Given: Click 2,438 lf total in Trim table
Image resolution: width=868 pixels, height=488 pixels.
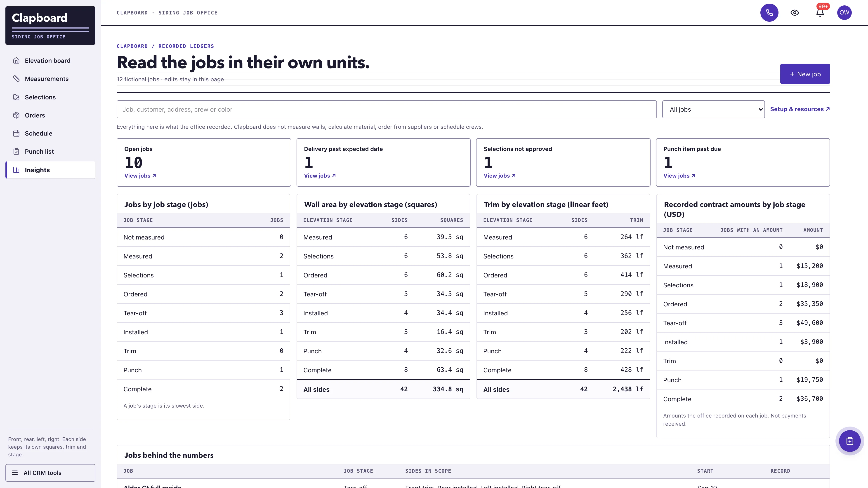Looking at the screenshot, I should (627, 389).
